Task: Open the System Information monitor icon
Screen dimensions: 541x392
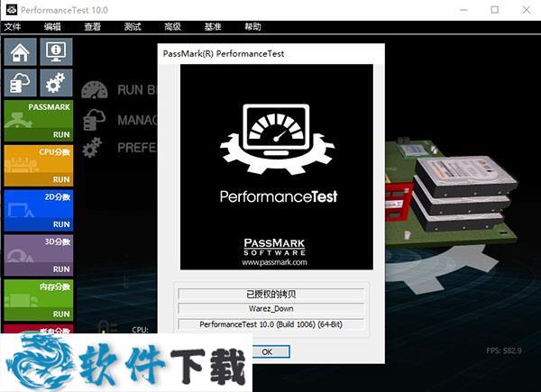Action: tap(56, 51)
